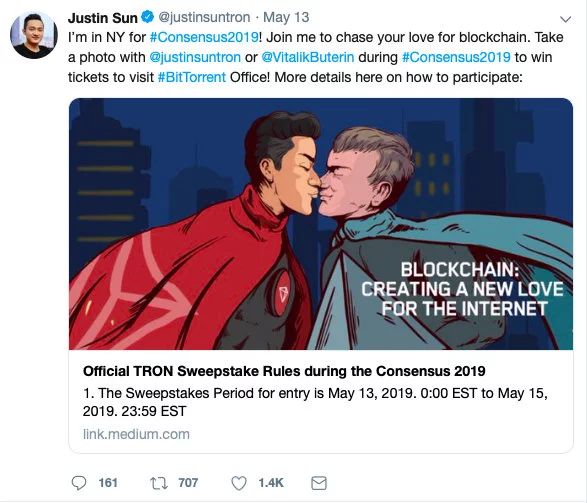Open the @justinsuntron handle beside name
Screen dimensions: 587x503
click(204, 17)
